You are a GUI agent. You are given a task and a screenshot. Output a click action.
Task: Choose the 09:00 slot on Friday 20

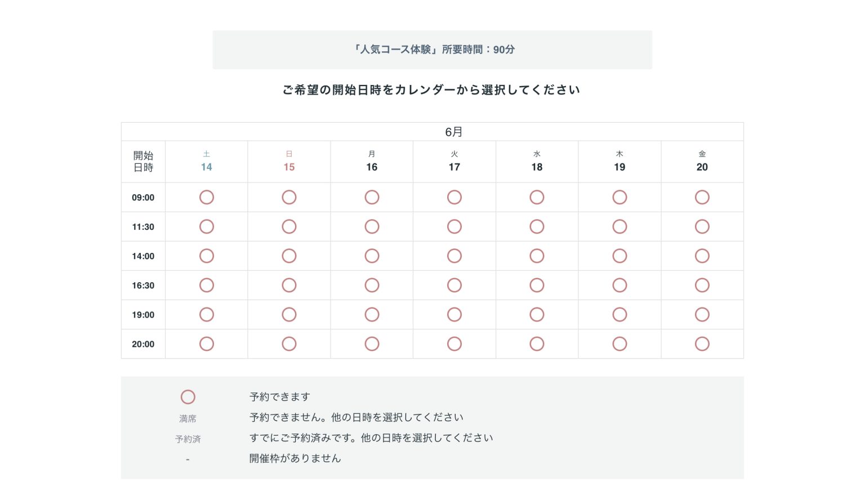(702, 198)
